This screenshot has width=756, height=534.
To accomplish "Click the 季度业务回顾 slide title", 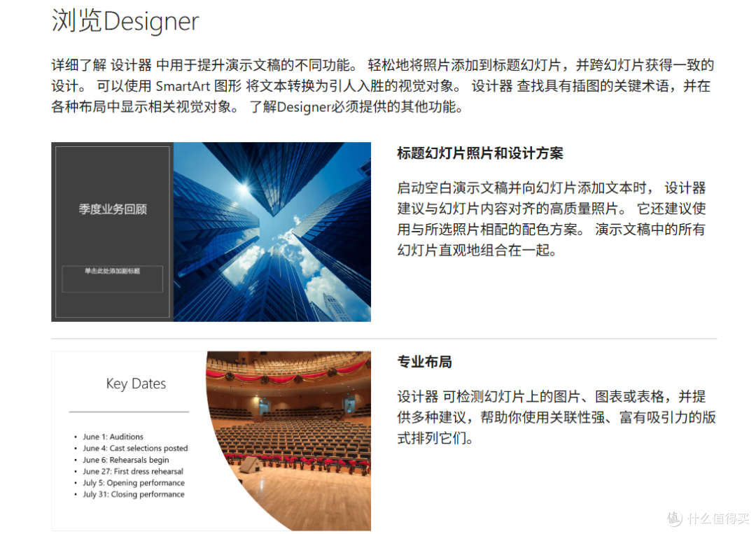I will click(113, 209).
